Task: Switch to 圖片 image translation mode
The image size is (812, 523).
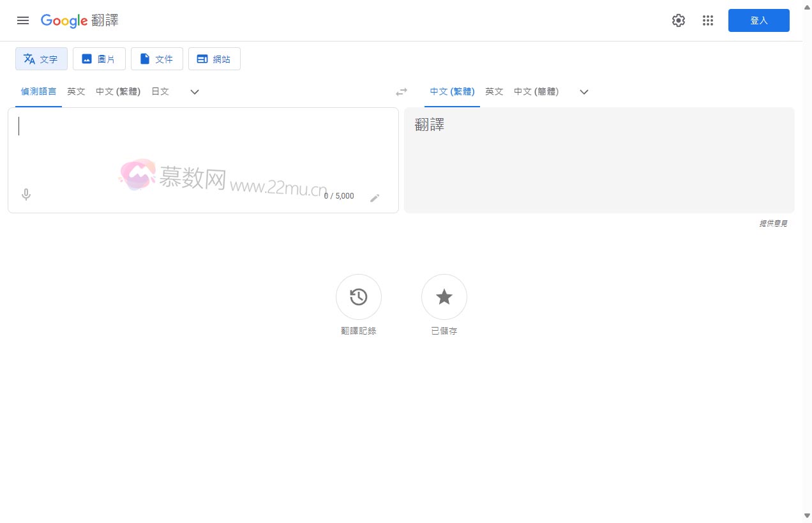Action: (99, 59)
